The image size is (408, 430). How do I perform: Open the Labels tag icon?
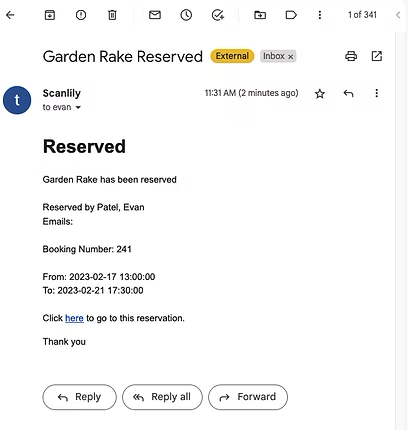click(291, 15)
